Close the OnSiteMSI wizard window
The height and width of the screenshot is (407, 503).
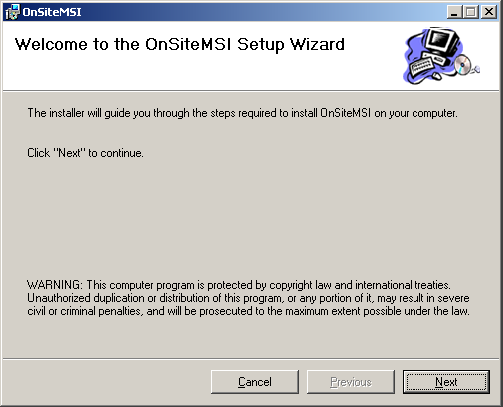489,12
